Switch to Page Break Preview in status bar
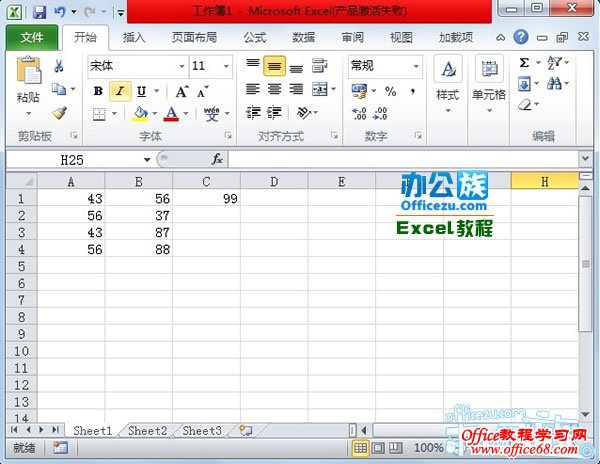 coord(396,448)
